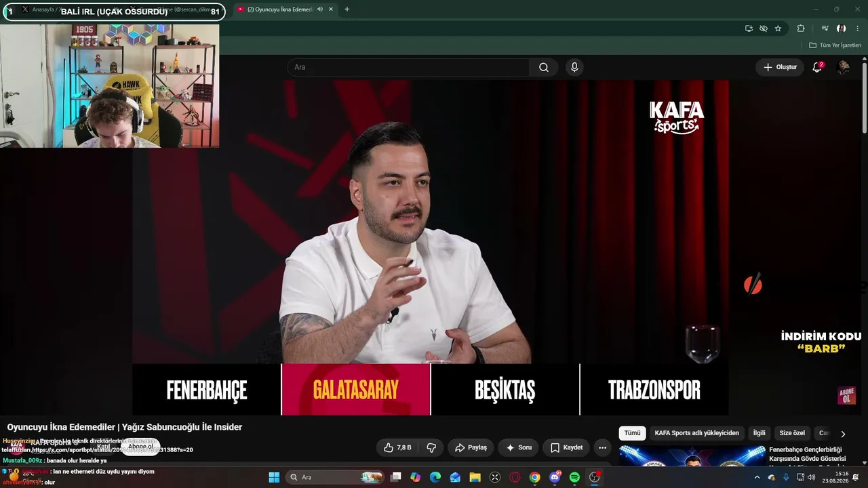Open the Chrome media controls icon
Viewport: 868px width, 488px height.
click(825, 28)
